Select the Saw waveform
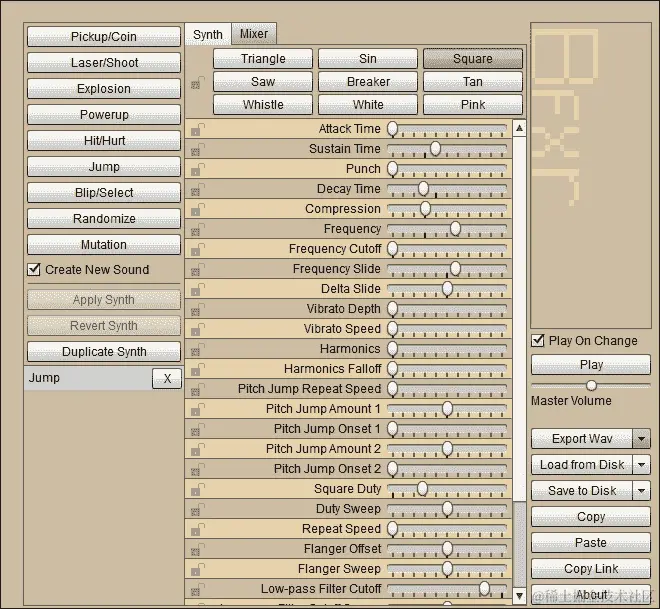 (x=263, y=81)
